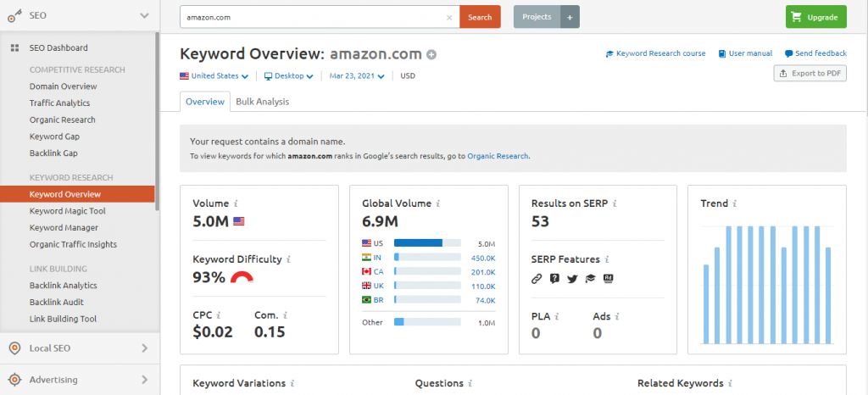Open Keyword Gap in sidebar
Viewport: 868px width, 395px height.
(x=55, y=136)
